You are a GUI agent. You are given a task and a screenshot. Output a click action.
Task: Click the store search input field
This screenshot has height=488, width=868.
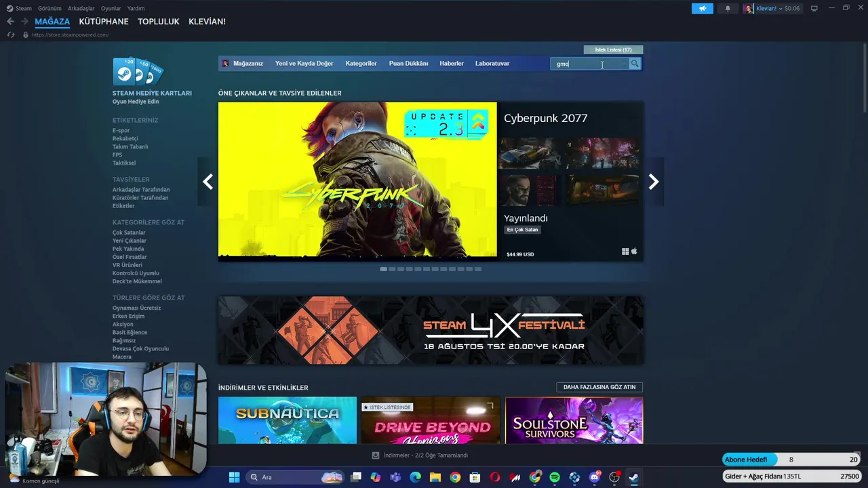point(590,64)
